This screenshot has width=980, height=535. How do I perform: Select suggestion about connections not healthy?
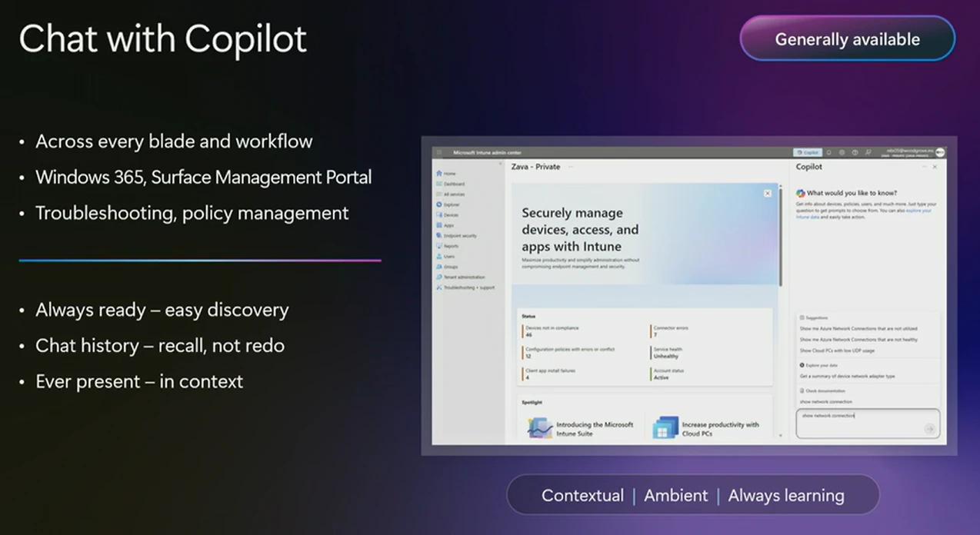(x=858, y=339)
